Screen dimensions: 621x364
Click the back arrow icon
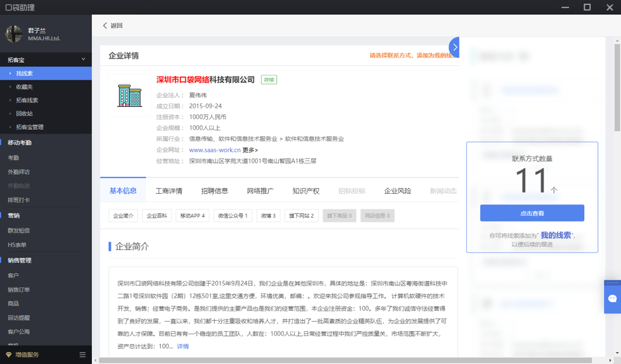pyautogui.click(x=105, y=26)
